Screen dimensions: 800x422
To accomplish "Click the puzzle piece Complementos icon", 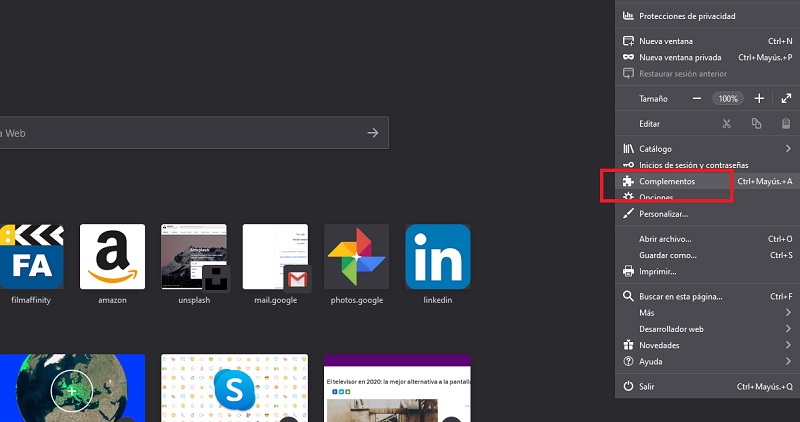I will click(628, 181).
